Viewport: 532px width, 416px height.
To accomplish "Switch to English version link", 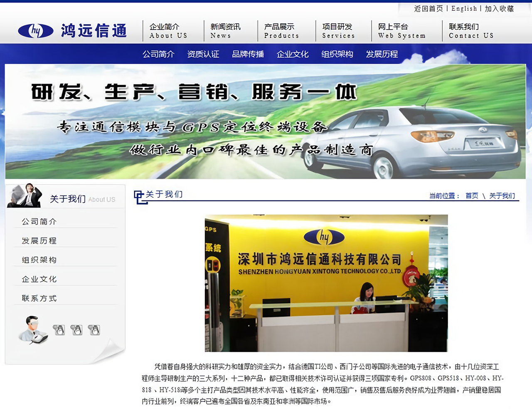I will 464,8.
